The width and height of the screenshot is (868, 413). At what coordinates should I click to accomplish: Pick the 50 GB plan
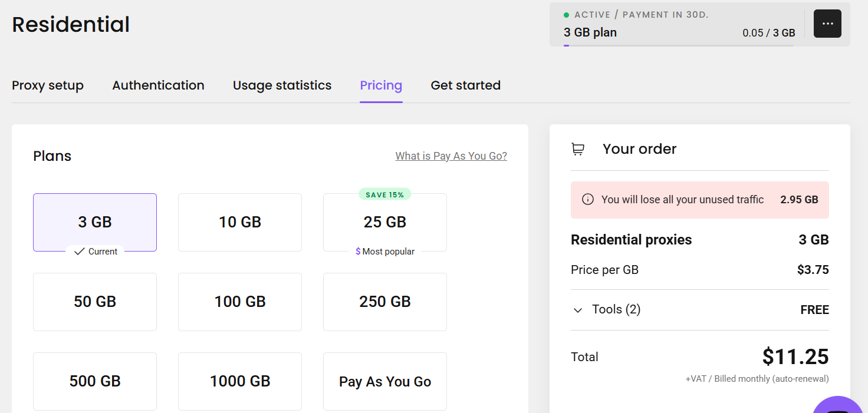[95, 302]
